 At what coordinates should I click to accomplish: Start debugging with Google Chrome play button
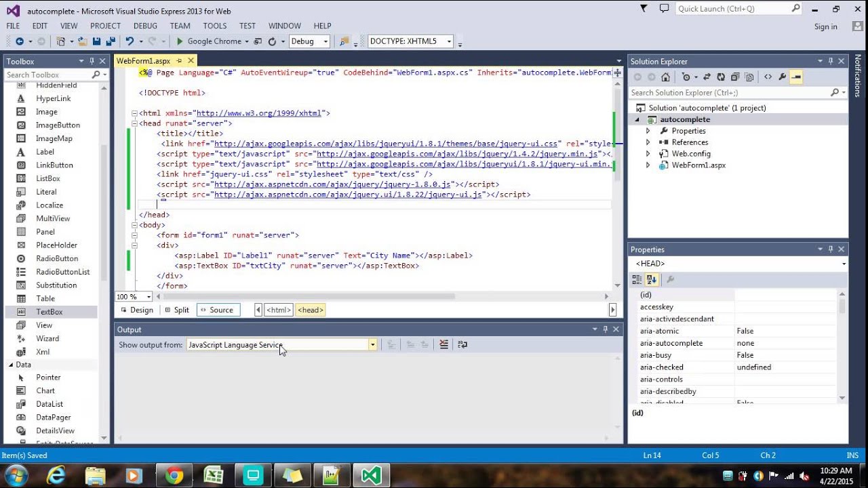pos(180,41)
